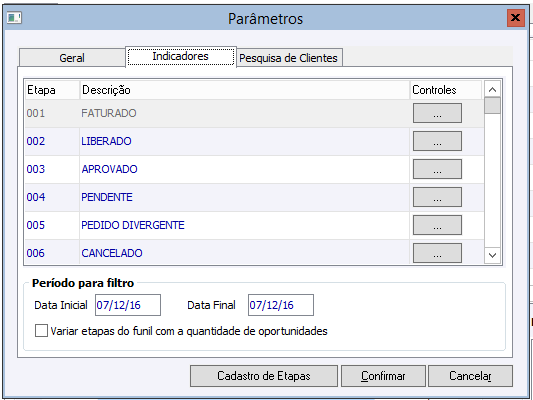Open controls button for PENDENTE row
This screenshot has width=533, height=400.
point(437,197)
